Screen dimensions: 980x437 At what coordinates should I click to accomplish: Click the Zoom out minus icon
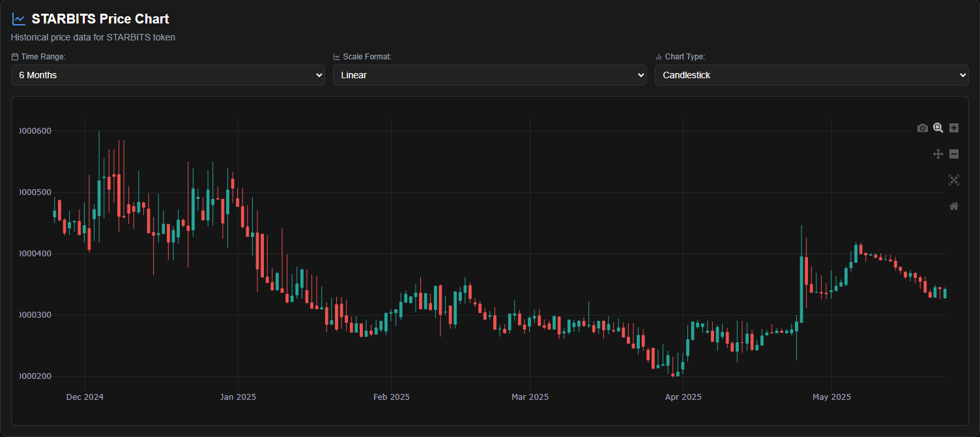[x=954, y=154]
